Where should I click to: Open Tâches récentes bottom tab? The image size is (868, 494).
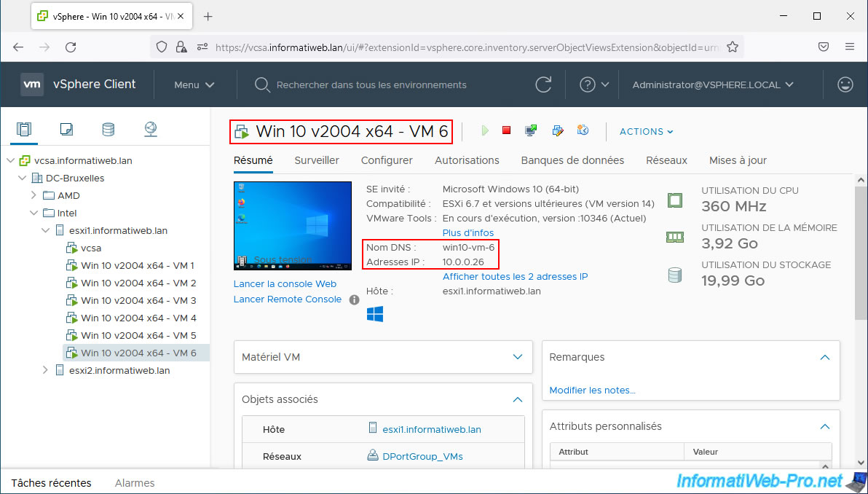tap(51, 483)
